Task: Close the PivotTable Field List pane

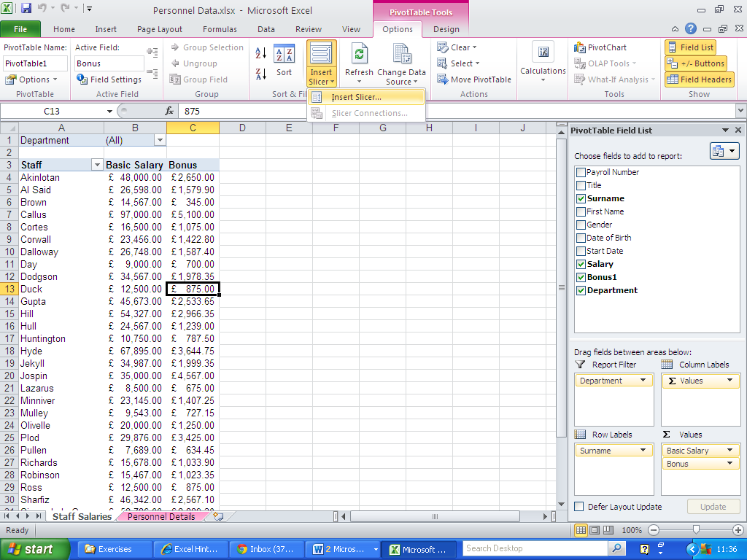Action: tap(738, 130)
